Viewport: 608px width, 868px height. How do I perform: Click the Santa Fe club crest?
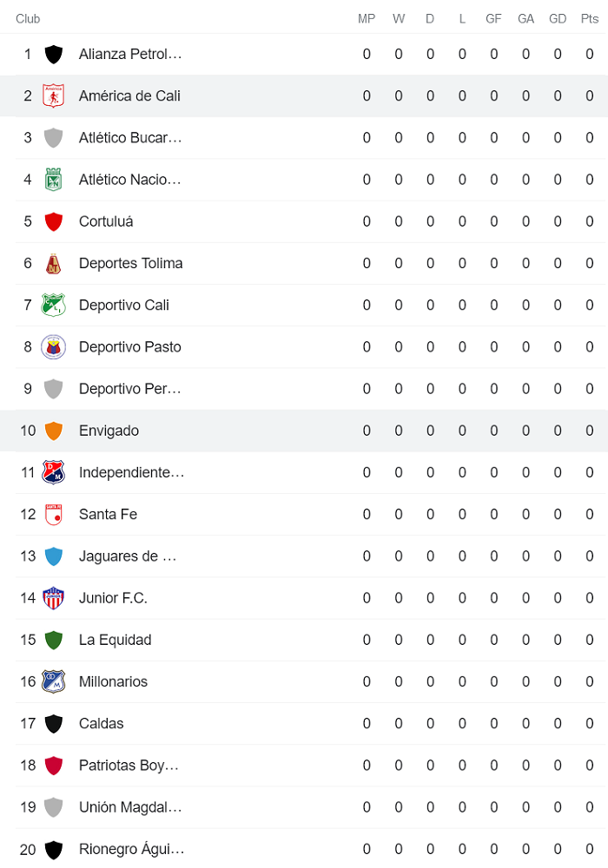[x=54, y=515]
